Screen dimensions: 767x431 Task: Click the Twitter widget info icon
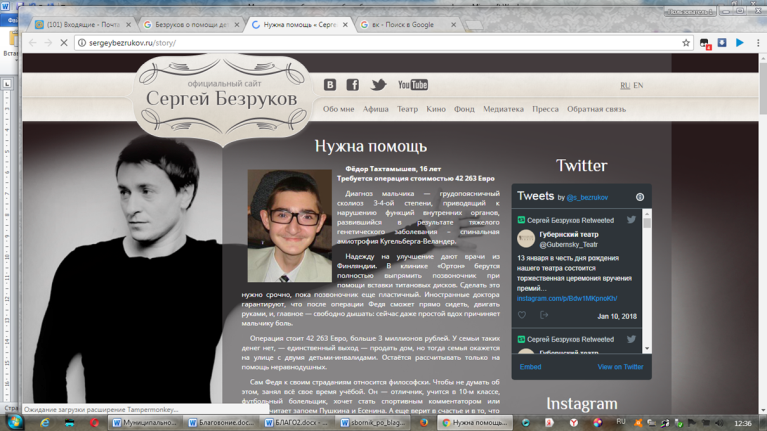(x=640, y=197)
